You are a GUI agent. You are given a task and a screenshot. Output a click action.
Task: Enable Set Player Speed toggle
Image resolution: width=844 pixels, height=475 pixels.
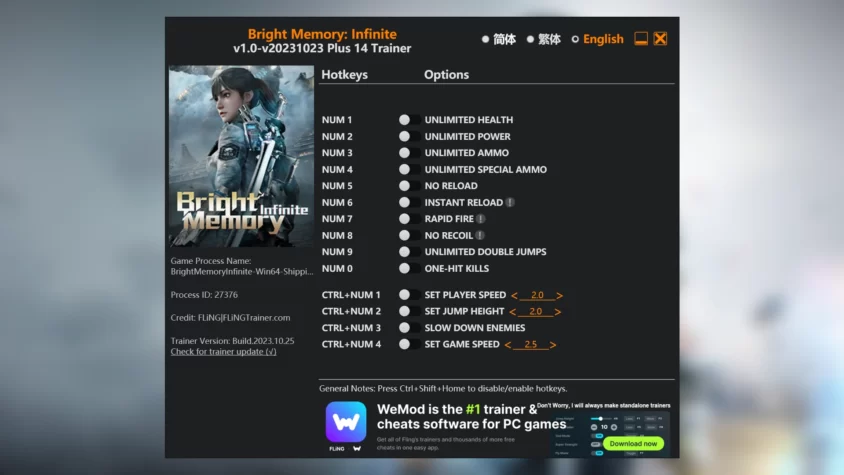pyautogui.click(x=409, y=295)
